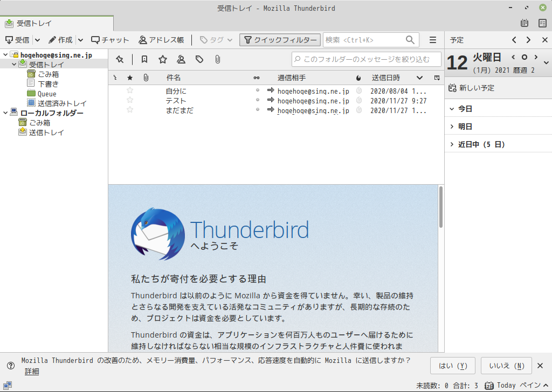Open the 詳細 link
Viewport: 552px width, 392px height.
[x=32, y=371]
